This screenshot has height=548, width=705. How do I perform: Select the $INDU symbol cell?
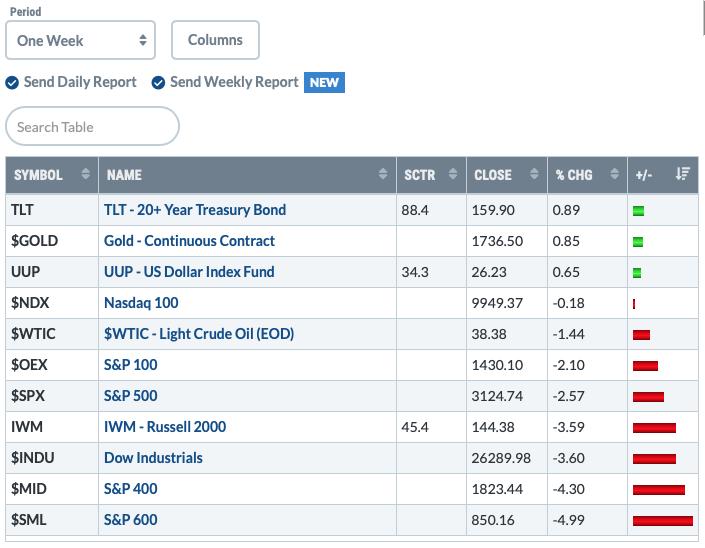(x=52, y=458)
